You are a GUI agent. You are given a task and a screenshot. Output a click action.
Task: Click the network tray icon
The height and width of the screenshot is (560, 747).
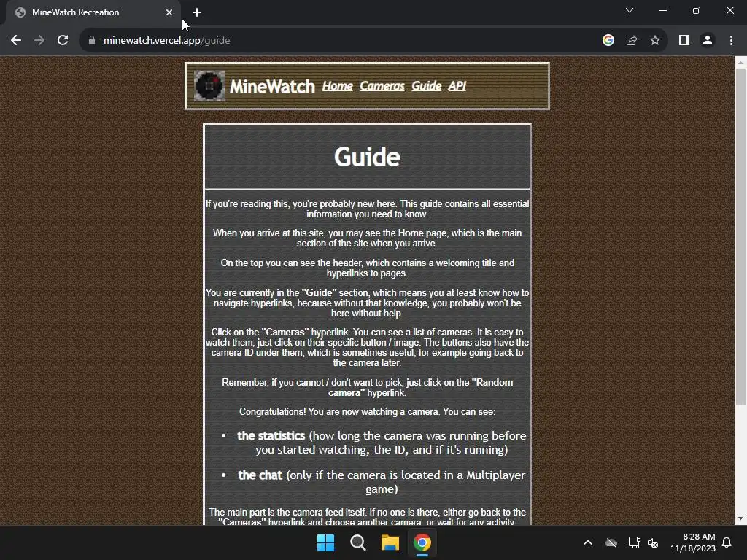pos(634,542)
